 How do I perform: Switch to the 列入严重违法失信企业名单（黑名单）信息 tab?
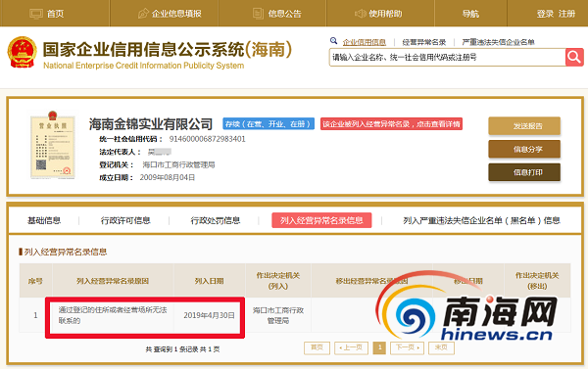point(481,220)
